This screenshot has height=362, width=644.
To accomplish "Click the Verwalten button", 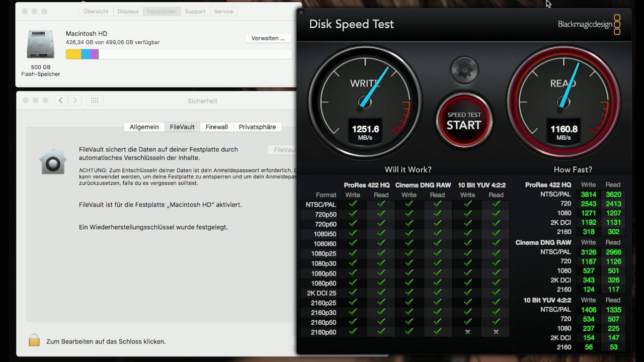I will pyautogui.click(x=268, y=38).
